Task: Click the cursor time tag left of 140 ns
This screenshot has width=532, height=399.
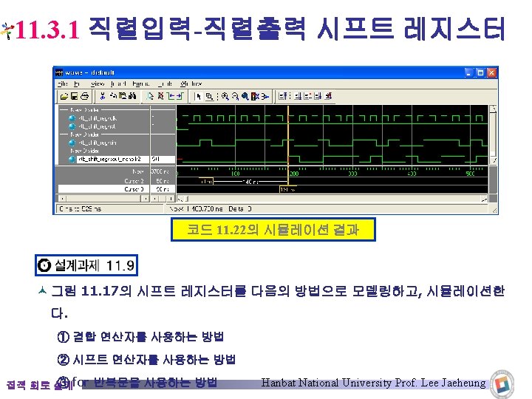Action: click(206, 182)
